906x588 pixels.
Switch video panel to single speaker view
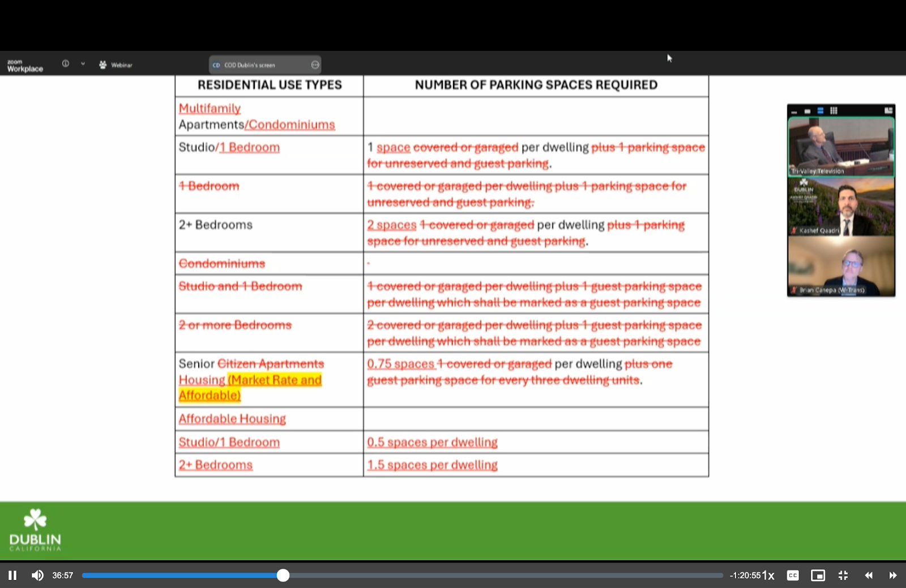(807, 111)
